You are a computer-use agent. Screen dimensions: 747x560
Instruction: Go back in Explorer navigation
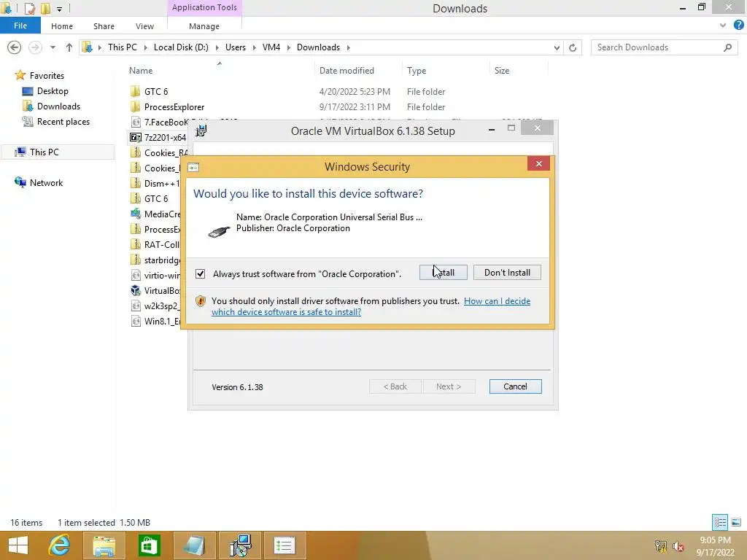15,47
